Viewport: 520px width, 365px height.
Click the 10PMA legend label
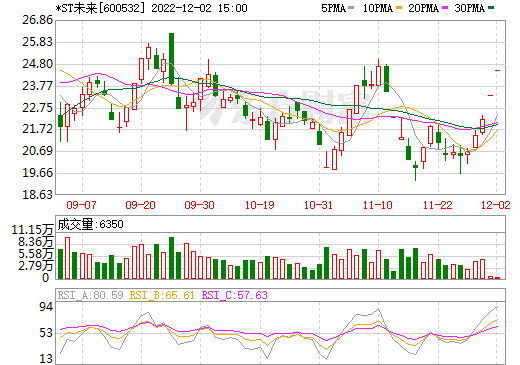pos(377,8)
